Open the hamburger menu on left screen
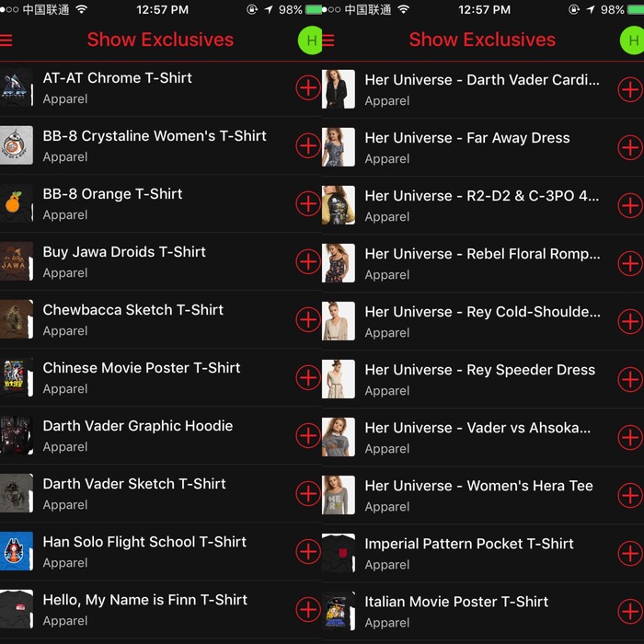This screenshot has height=644, width=644. coord(6,40)
